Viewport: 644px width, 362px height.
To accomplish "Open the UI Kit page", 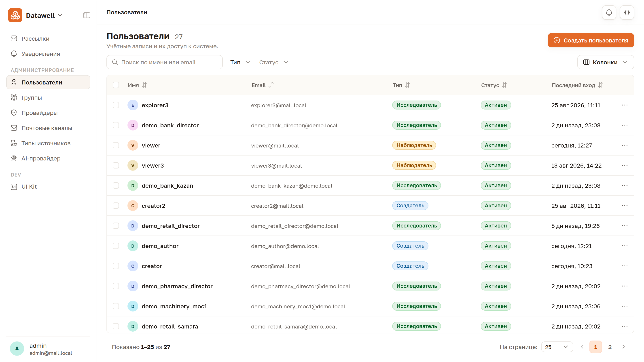I will (x=48, y=187).
